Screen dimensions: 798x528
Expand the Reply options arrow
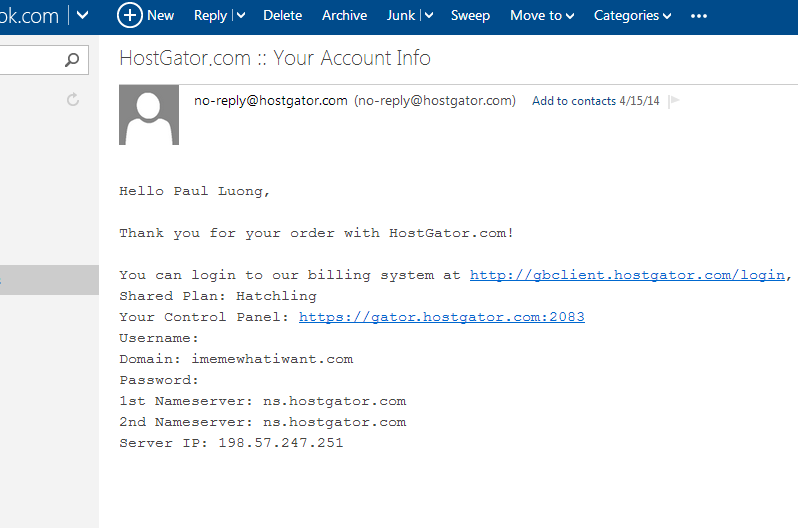point(241,16)
